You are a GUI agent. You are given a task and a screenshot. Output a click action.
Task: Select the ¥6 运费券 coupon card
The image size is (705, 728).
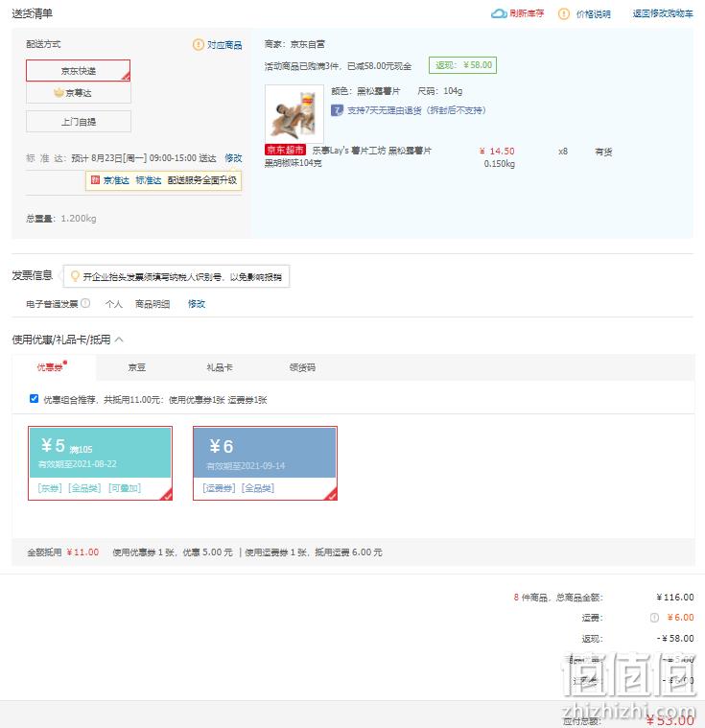click(265, 463)
